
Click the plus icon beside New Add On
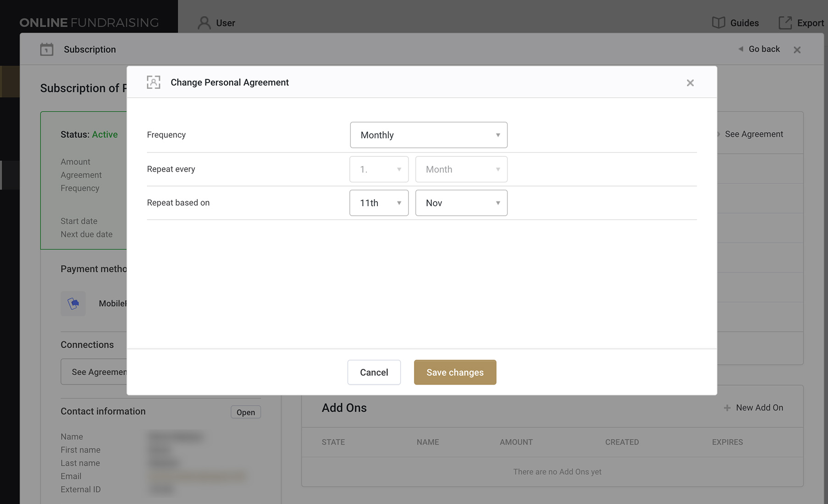[x=727, y=408]
